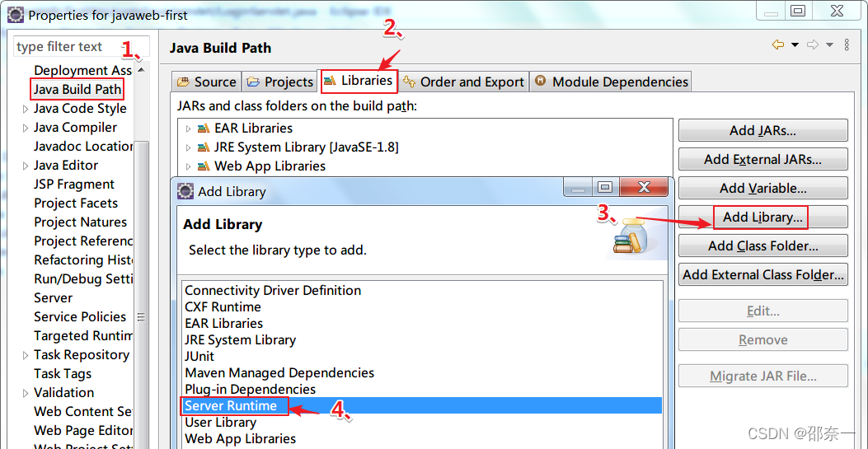Select Web Content Settings in the tree

82,411
